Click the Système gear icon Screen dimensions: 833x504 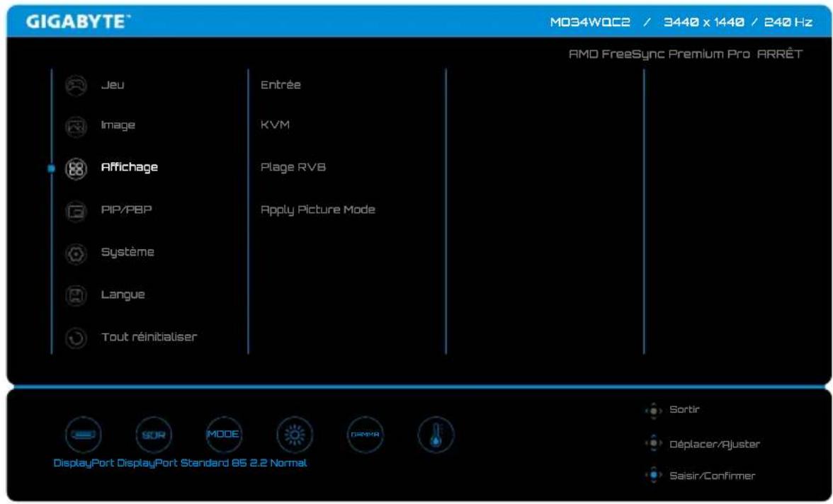pyautogui.click(x=76, y=254)
